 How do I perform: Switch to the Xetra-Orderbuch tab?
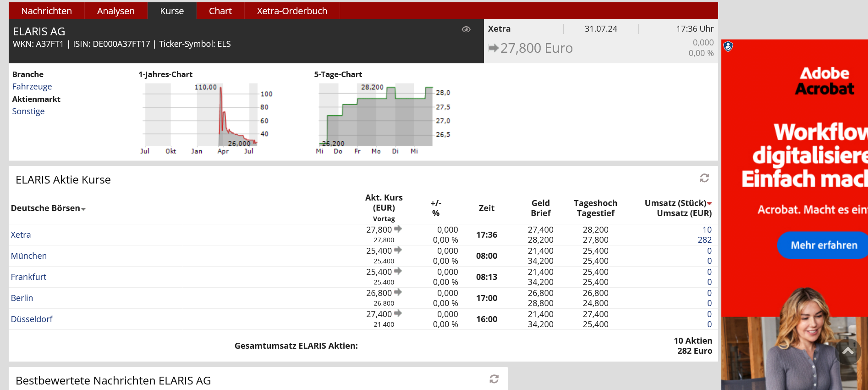pyautogui.click(x=292, y=11)
